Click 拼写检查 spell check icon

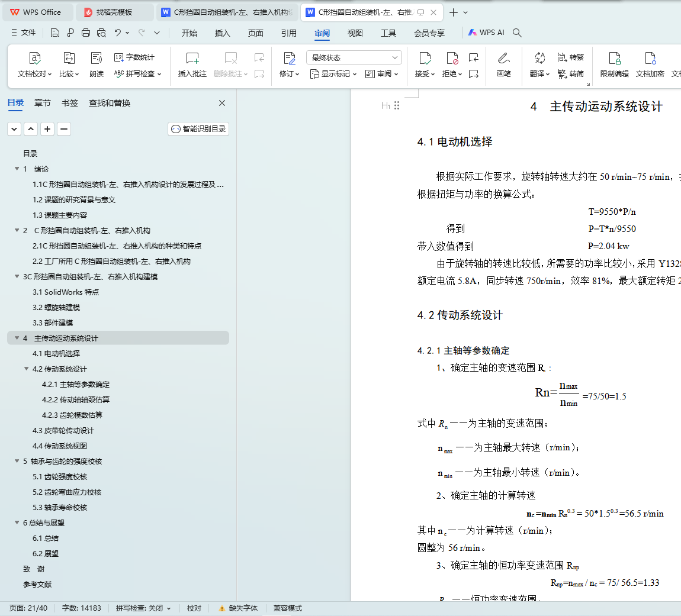coord(119,74)
